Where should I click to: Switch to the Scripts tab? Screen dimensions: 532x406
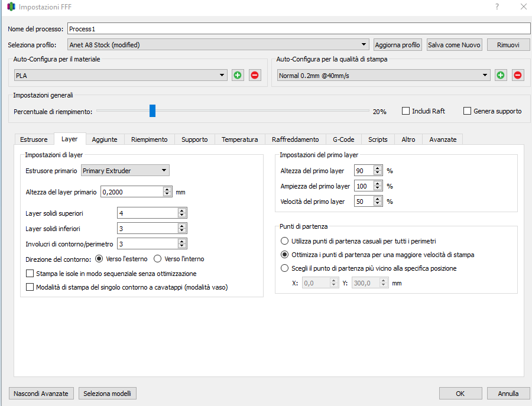tap(378, 139)
